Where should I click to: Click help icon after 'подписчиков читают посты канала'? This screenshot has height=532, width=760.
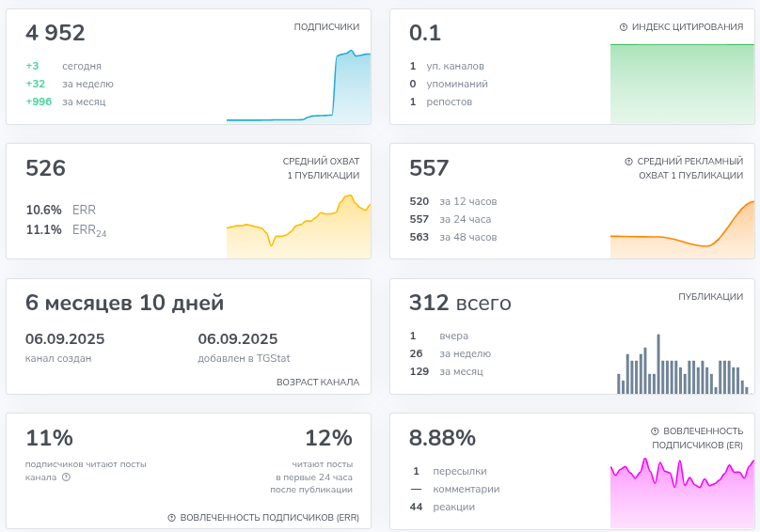click(67, 477)
